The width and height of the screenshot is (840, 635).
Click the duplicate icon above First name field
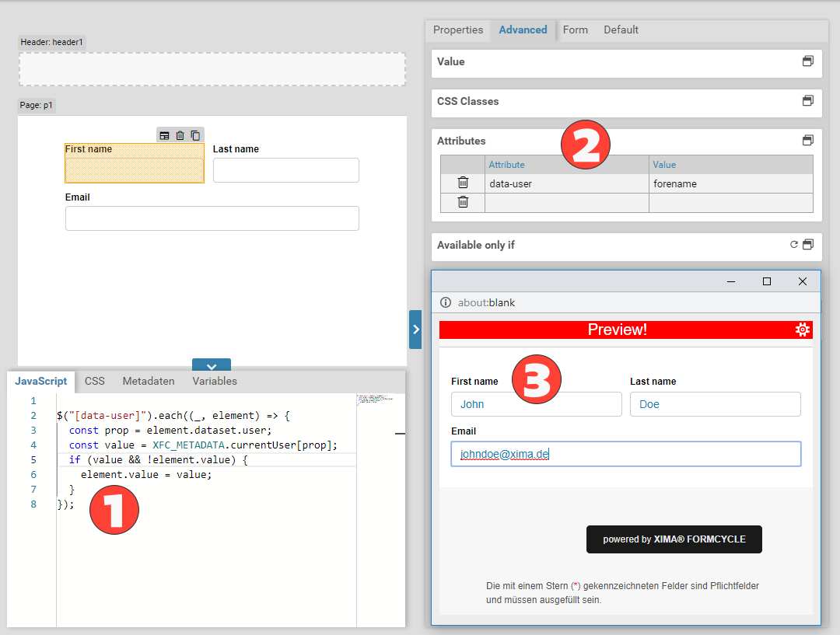tap(195, 135)
